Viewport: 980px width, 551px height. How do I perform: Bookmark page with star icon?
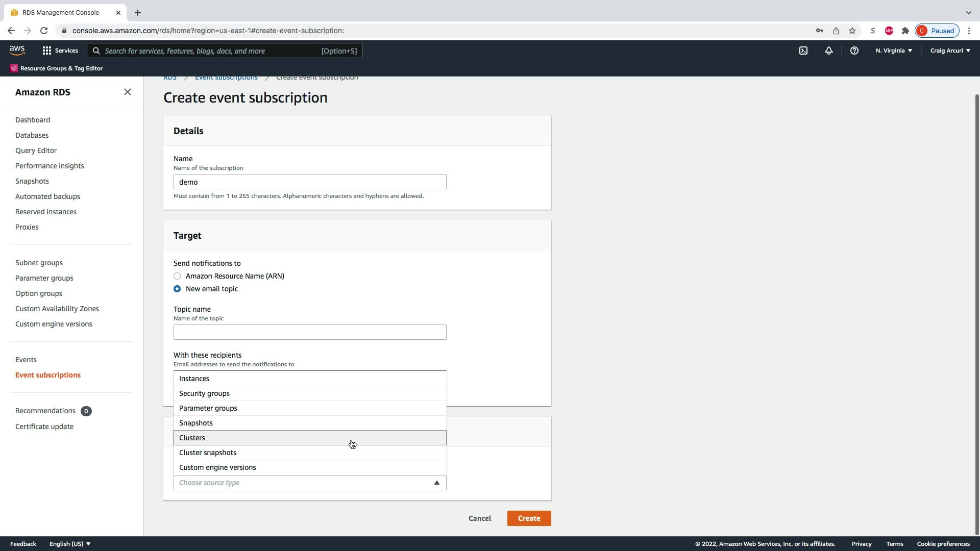pyautogui.click(x=852, y=31)
